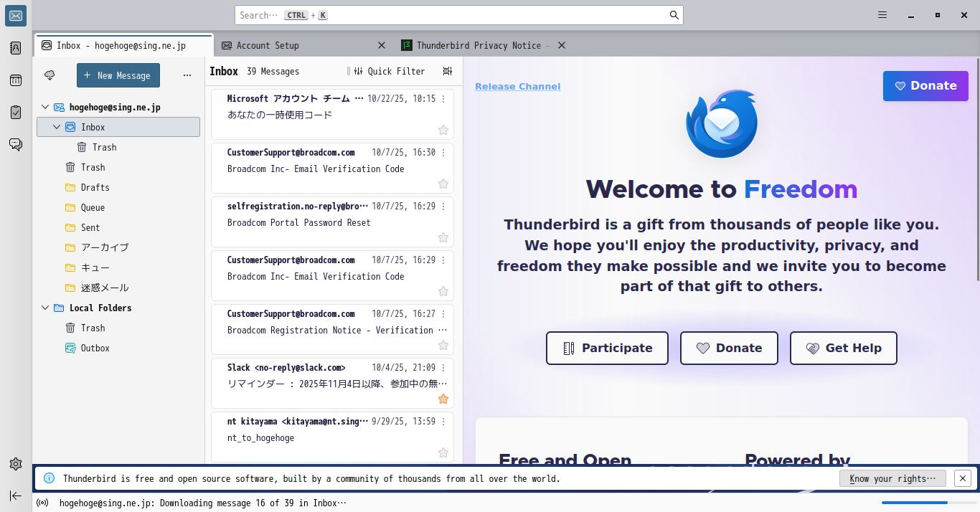Image resolution: width=980 pixels, height=512 pixels.
Task: Open the Outbox in Local Folders
Action: [118, 348]
